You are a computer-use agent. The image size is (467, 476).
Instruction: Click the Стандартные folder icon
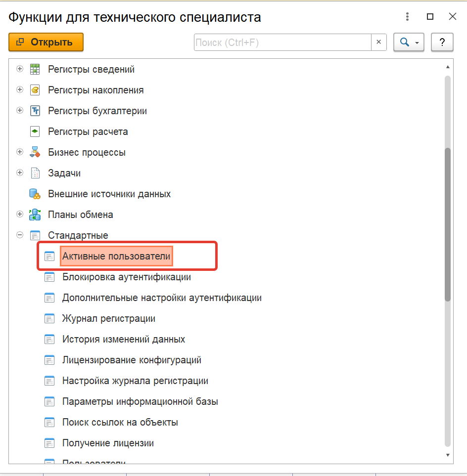tap(35, 235)
